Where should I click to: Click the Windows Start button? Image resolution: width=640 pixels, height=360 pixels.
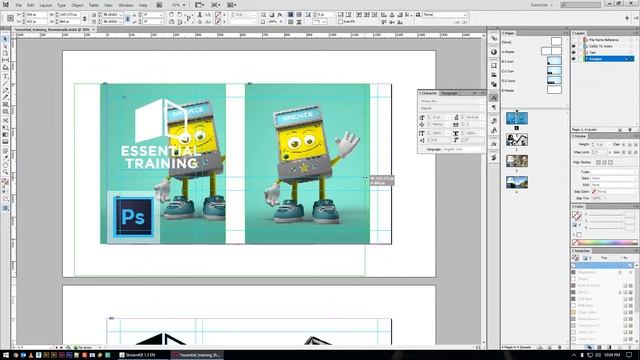[x=6, y=355]
